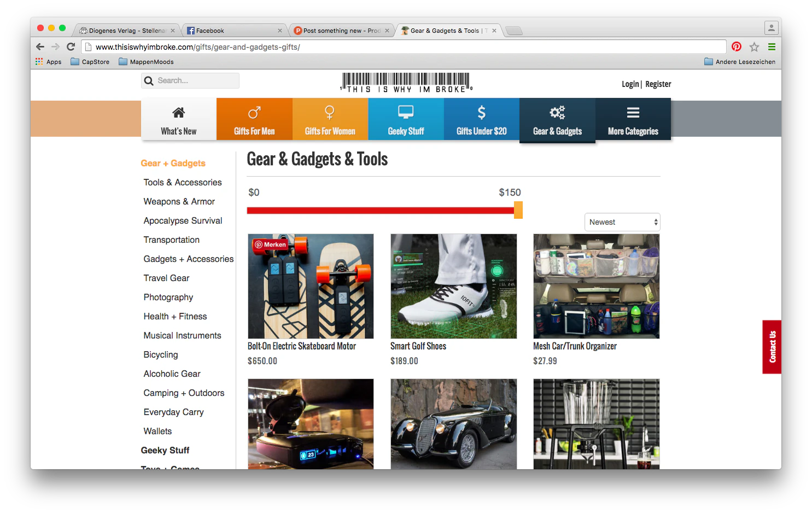Open the Gifts For Men tab
Viewport: 812px width, 513px height.
coord(254,119)
